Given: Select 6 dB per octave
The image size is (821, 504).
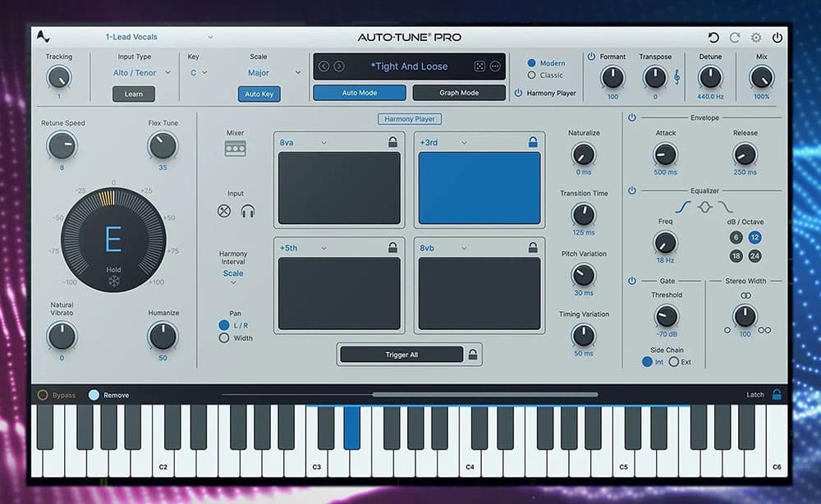Looking at the screenshot, I should 736,237.
